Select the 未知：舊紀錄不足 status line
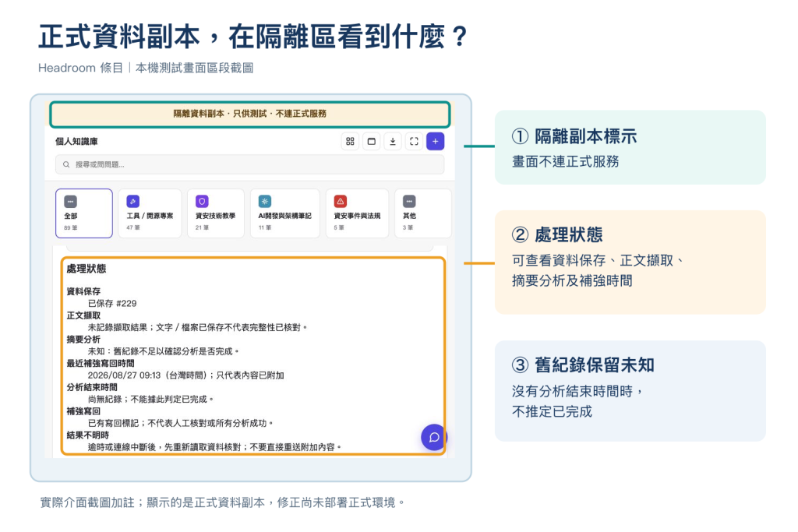The width and height of the screenshot is (798, 532). tap(164, 351)
